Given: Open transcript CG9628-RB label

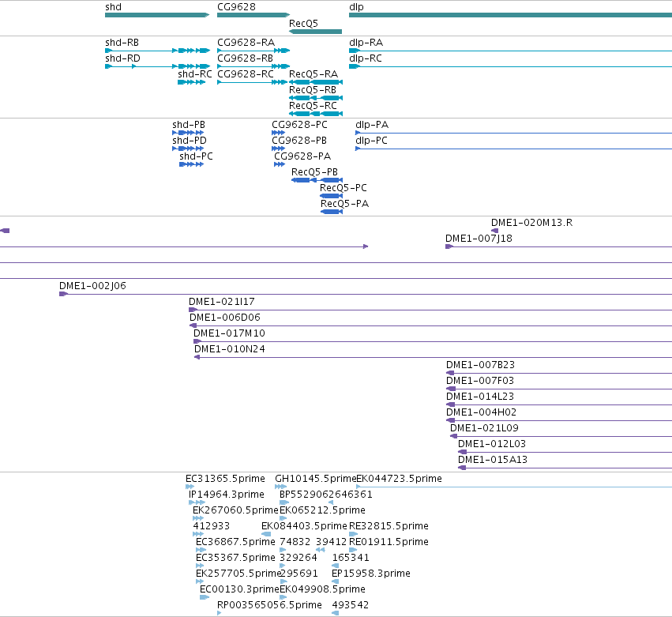Looking at the screenshot, I should [x=245, y=58].
